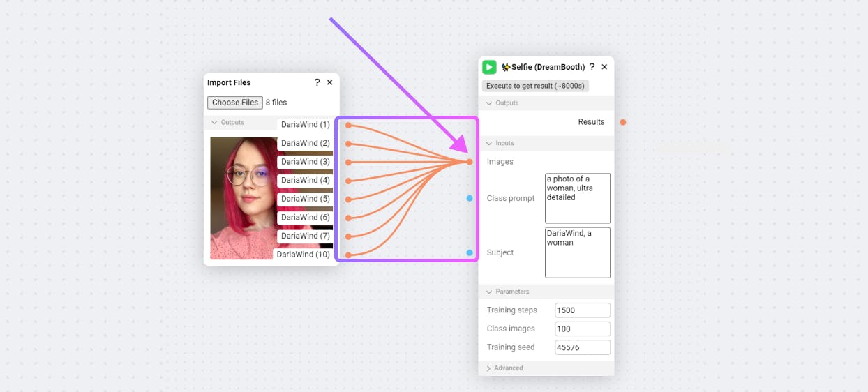
Task: Open help for Selfie (DreamBooth) node
Action: pos(592,67)
